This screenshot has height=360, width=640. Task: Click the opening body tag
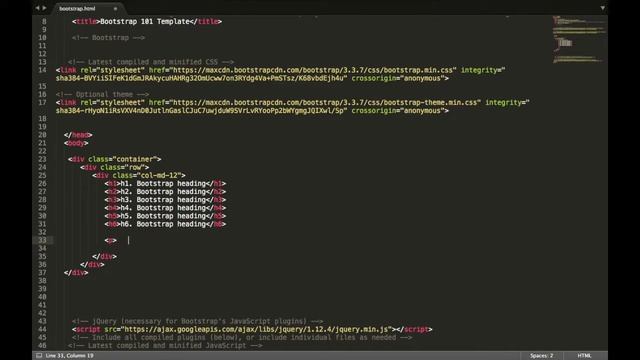[x=76, y=143]
